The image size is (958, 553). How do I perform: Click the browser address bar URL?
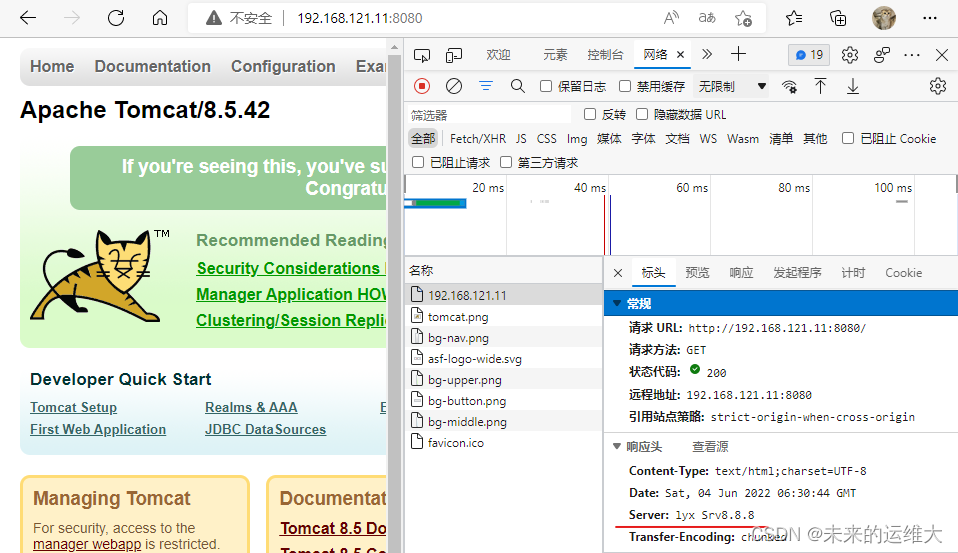click(x=360, y=18)
